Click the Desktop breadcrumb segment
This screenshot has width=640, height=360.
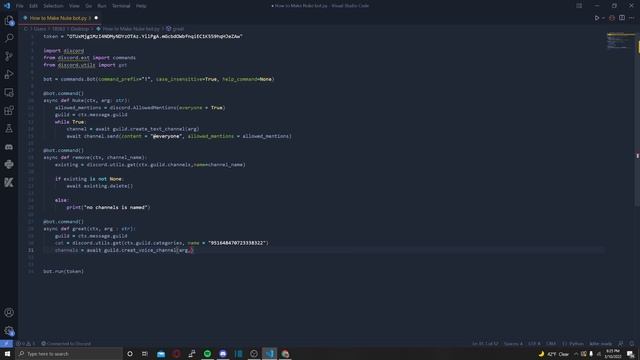(80, 29)
